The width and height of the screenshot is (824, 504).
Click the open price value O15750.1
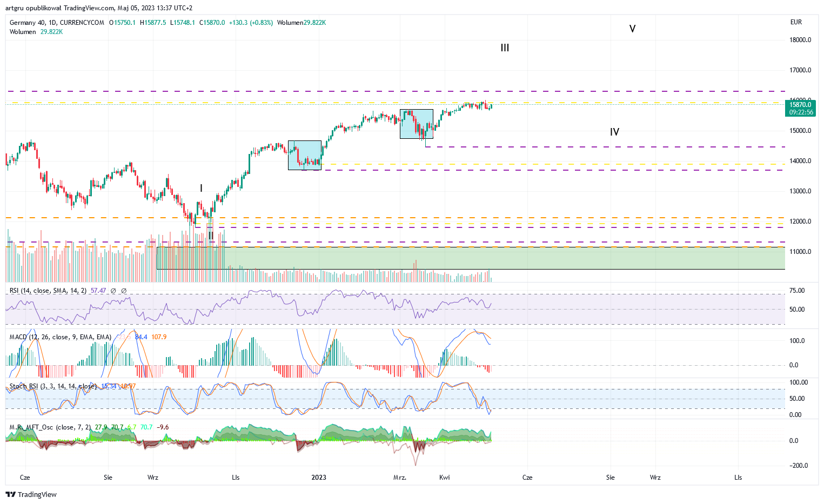point(122,23)
